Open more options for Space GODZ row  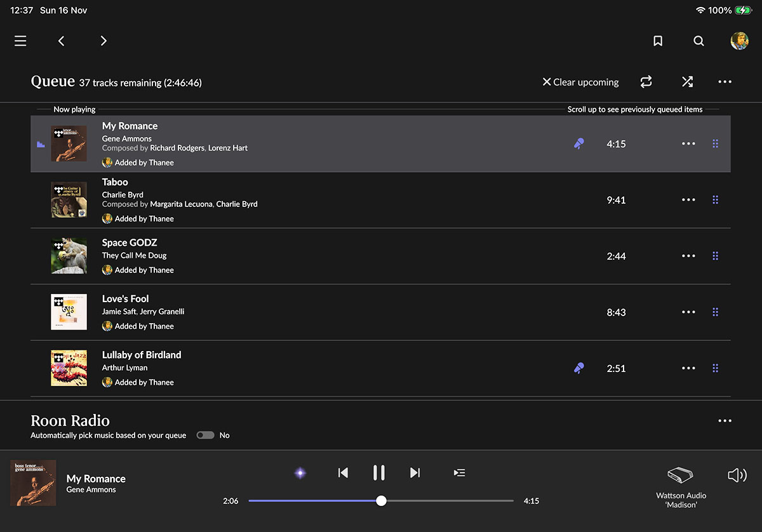click(688, 256)
